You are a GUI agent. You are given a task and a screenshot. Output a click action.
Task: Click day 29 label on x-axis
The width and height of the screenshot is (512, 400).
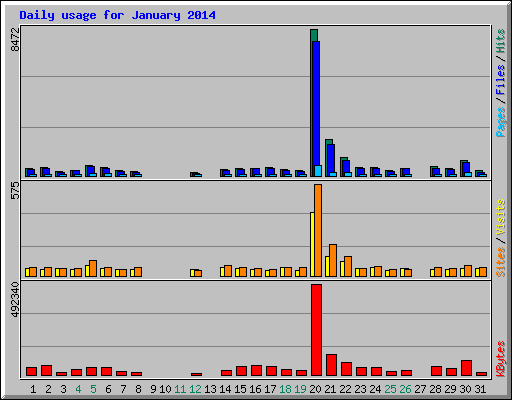click(x=450, y=389)
